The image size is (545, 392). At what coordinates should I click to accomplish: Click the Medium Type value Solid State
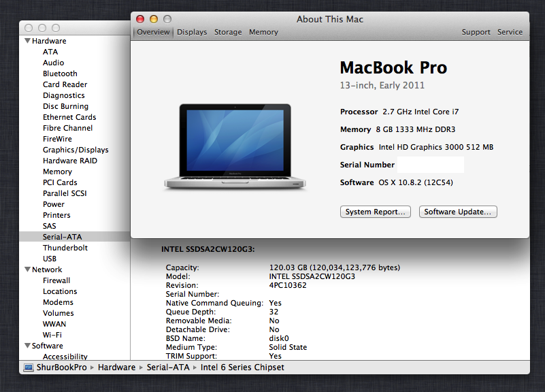tap(288, 347)
